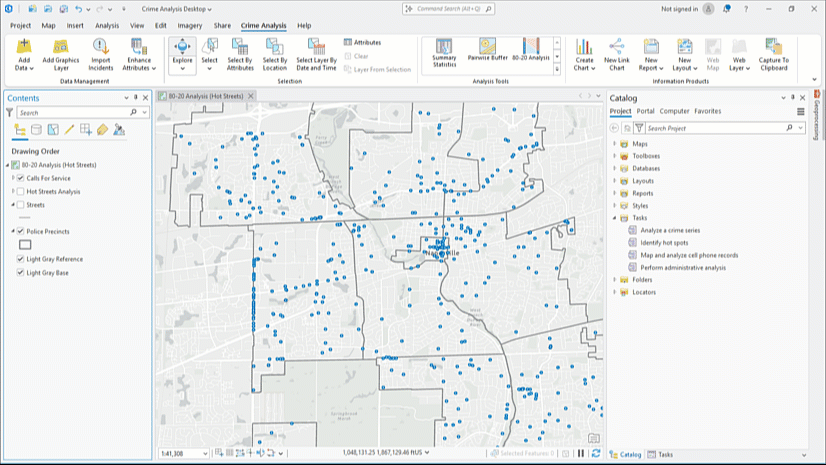Open notifications bell
This screenshot has width=826, height=465.
click(x=726, y=9)
